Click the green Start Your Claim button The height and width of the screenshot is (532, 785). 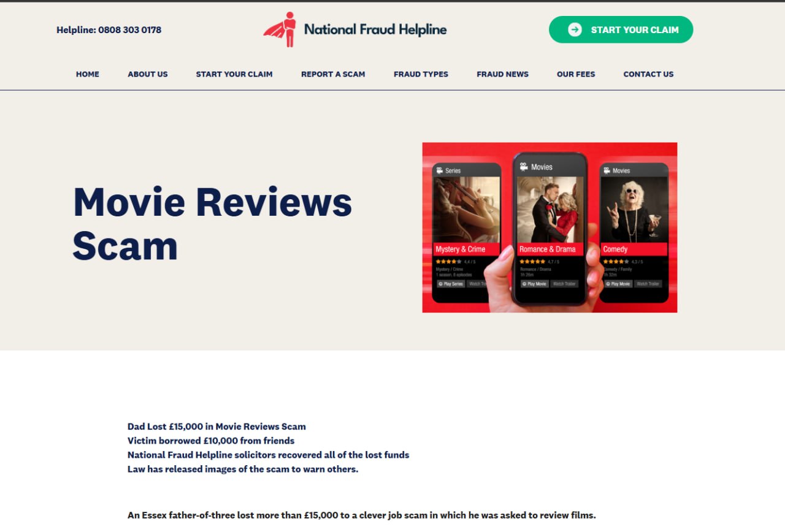(x=621, y=29)
